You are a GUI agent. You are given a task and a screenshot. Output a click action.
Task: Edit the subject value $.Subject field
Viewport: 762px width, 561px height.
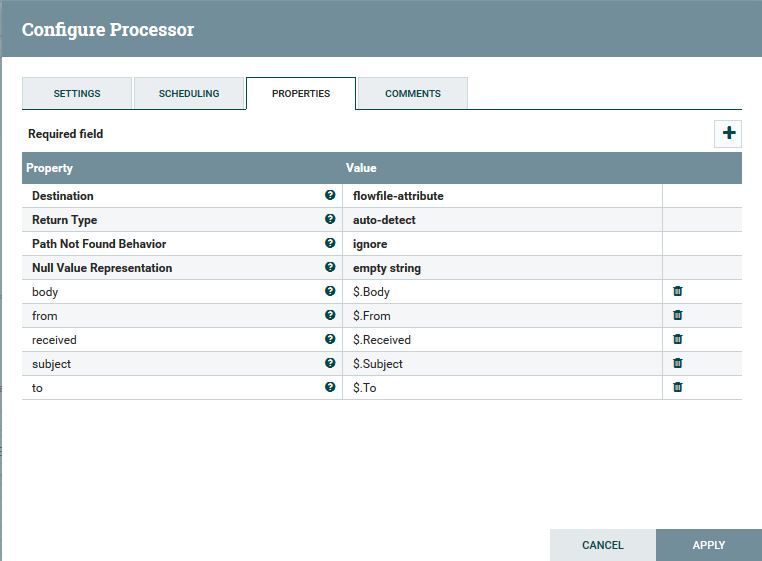501,364
